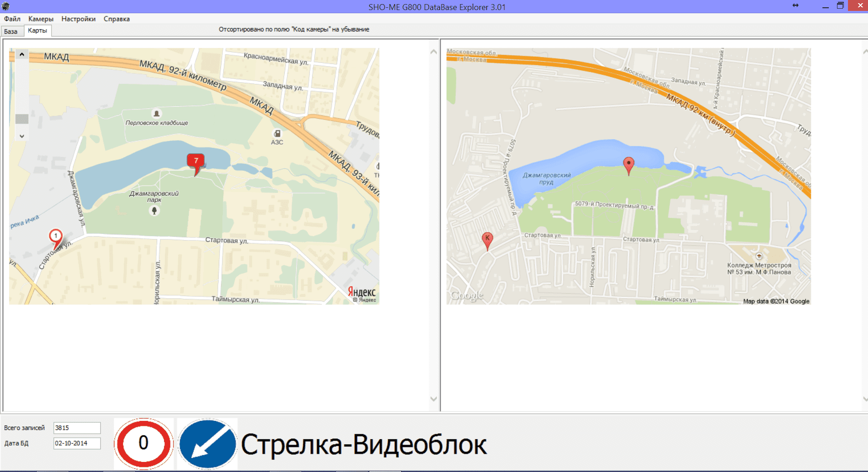Zoom in on Yandex map with up arrow
The width and height of the screenshot is (868, 472).
(21, 54)
